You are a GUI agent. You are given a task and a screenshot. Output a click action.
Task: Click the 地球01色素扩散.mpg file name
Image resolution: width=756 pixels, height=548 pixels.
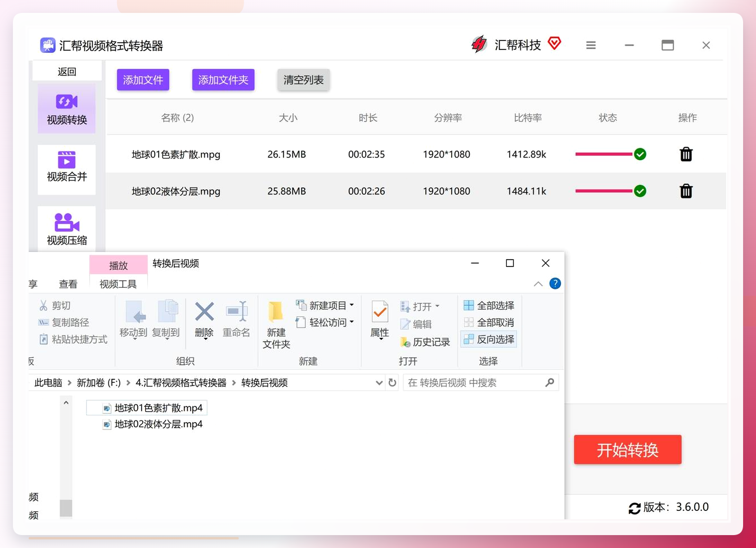176,154
